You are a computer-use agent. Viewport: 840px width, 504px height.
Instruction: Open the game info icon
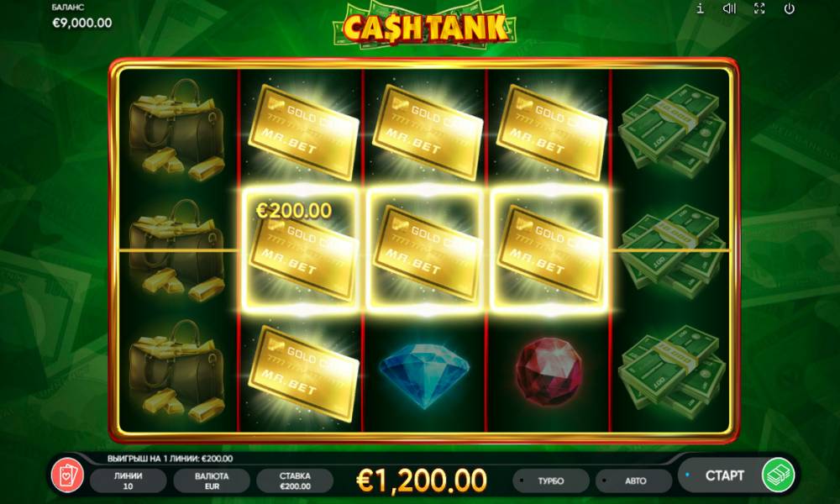[701, 8]
